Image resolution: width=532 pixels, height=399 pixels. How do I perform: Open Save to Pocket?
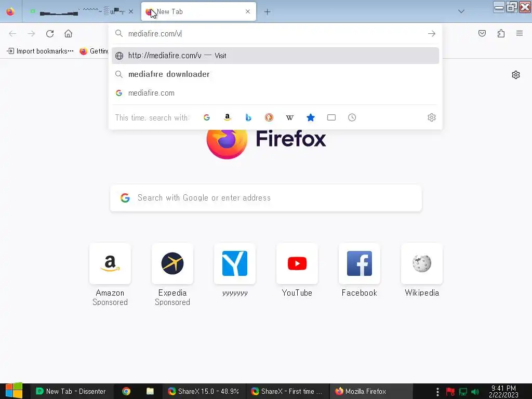[482, 33]
